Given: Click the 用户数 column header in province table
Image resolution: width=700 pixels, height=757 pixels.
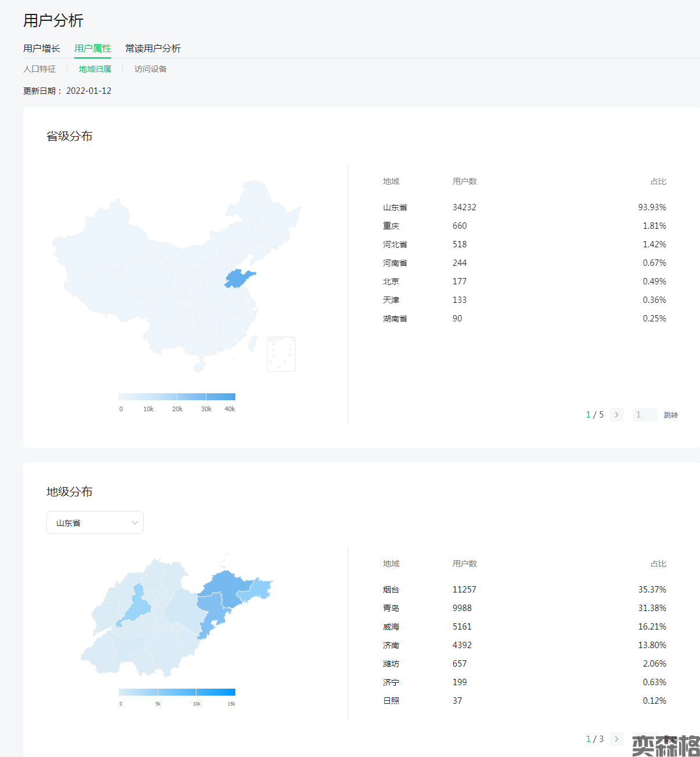Looking at the screenshot, I should 464,181.
